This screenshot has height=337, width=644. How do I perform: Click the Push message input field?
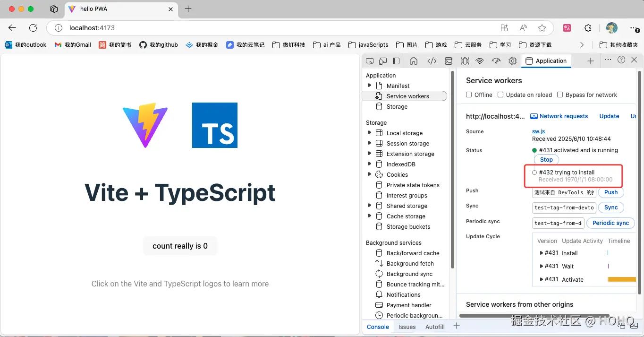564,192
